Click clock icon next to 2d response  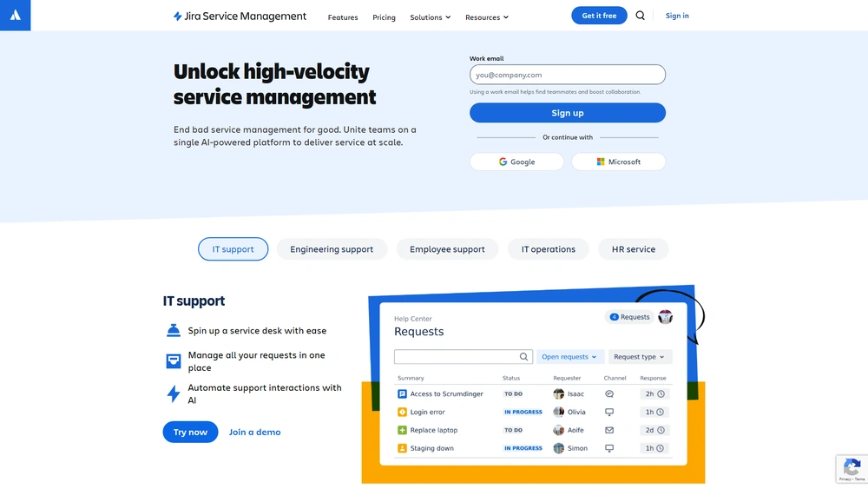tap(661, 430)
